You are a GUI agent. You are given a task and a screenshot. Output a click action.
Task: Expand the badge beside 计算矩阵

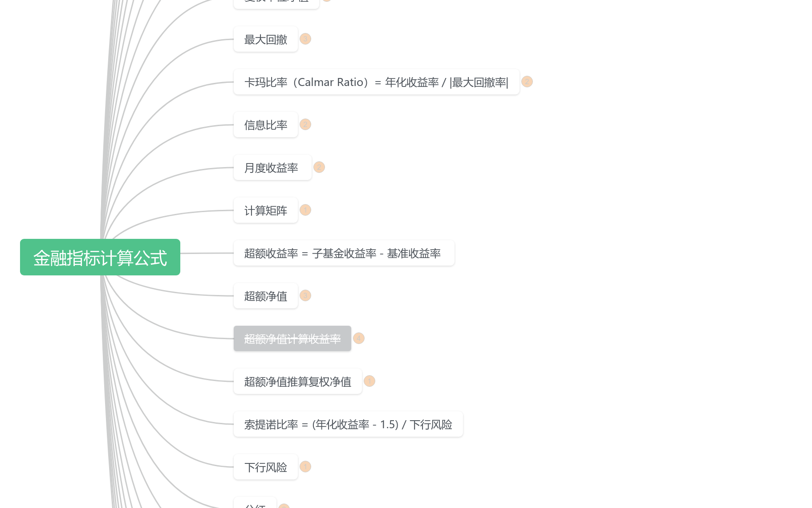(x=305, y=210)
